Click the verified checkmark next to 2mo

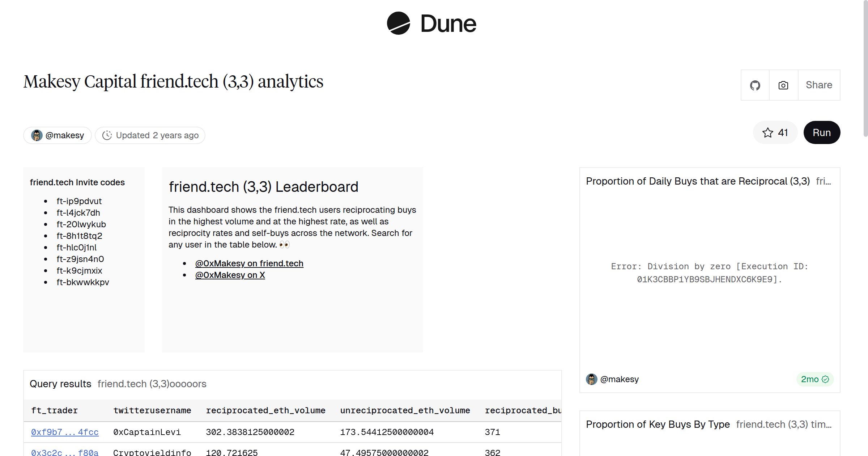point(826,379)
